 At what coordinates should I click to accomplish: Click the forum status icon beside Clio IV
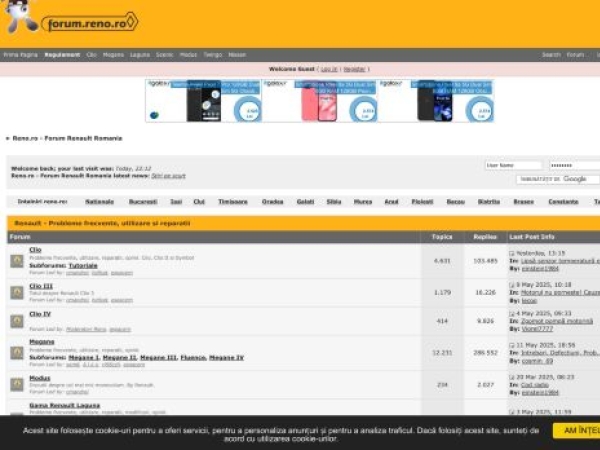point(17,321)
